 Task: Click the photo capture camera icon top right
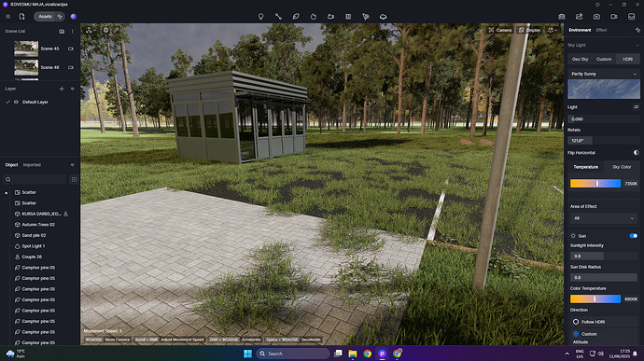click(596, 17)
